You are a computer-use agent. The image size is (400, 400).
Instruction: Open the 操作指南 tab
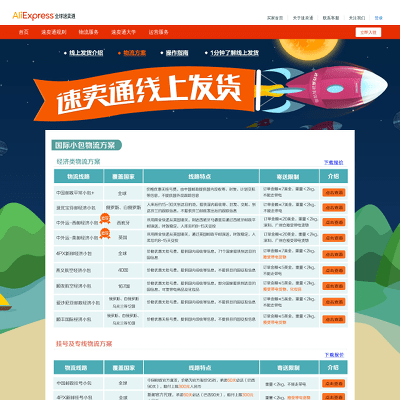pyautogui.click(x=177, y=53)
